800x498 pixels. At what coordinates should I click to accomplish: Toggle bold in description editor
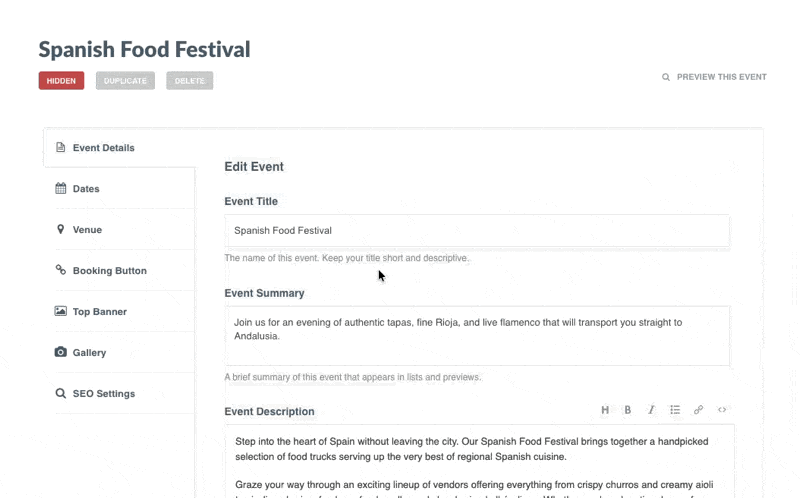[628, 410]
